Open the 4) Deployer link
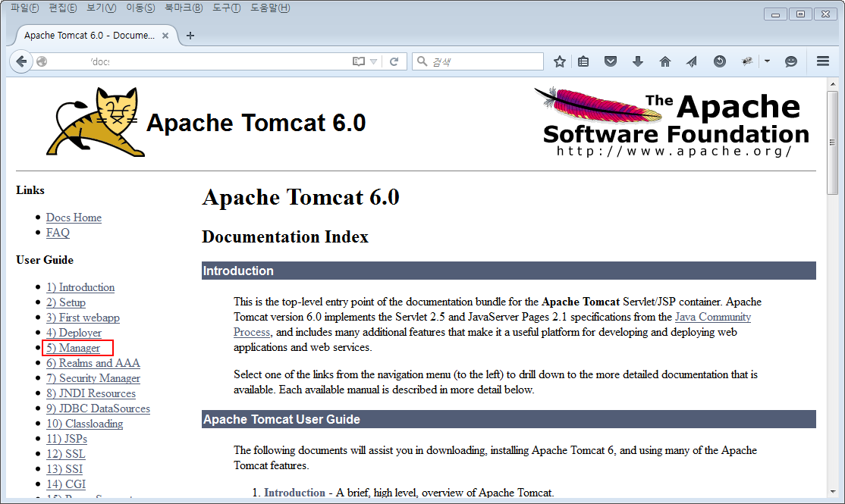Image resolution: width=845 pixels, height=504 pixels. click(x=74, y=333)
